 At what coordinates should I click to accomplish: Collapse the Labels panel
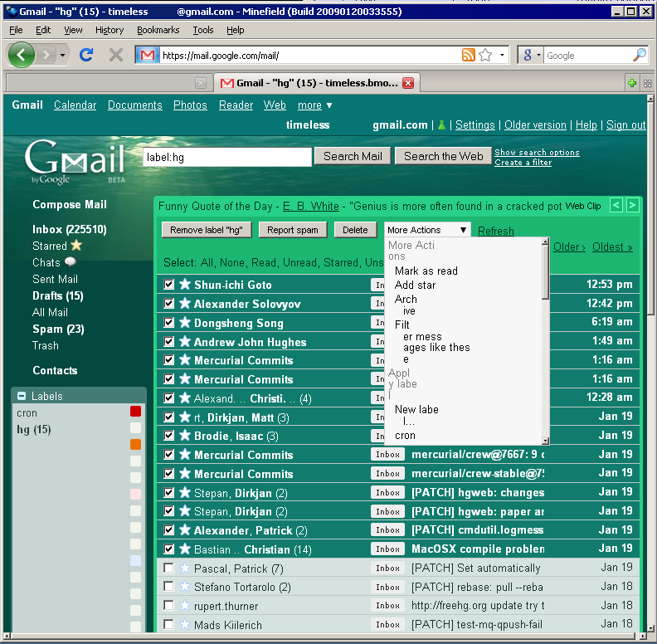pos(22,396)
